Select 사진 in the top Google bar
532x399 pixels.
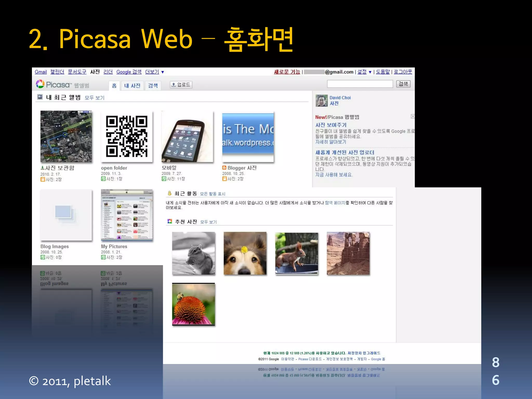95,72
